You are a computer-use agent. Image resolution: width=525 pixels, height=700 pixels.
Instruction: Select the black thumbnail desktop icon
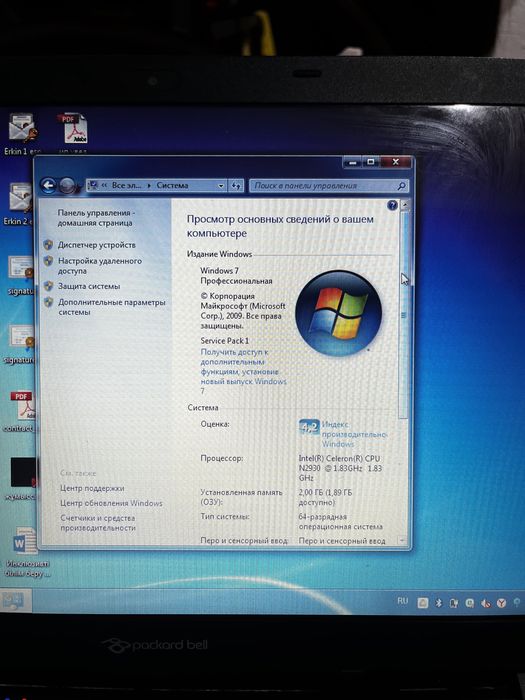(22, 478)
